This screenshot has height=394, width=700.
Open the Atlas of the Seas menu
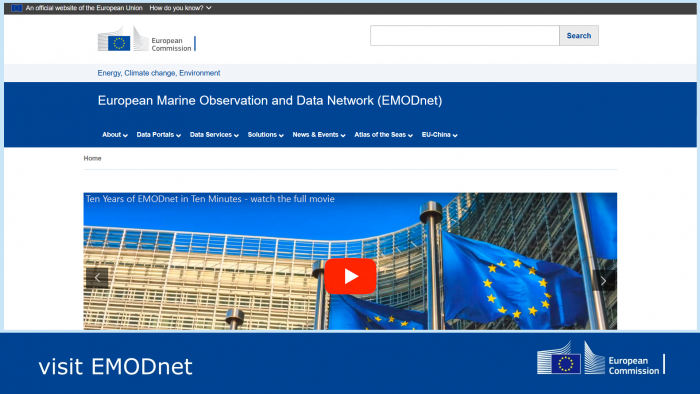tap(383, 135)
